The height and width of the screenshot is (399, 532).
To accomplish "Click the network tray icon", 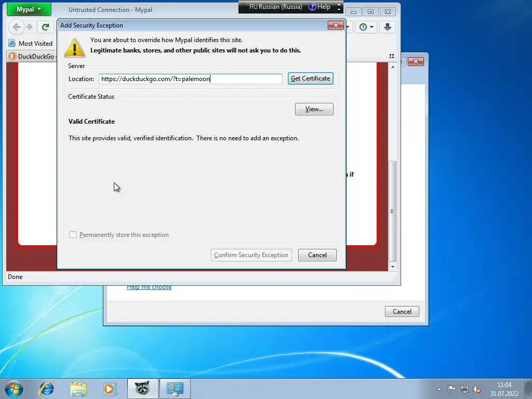I will tap(464, 389).
